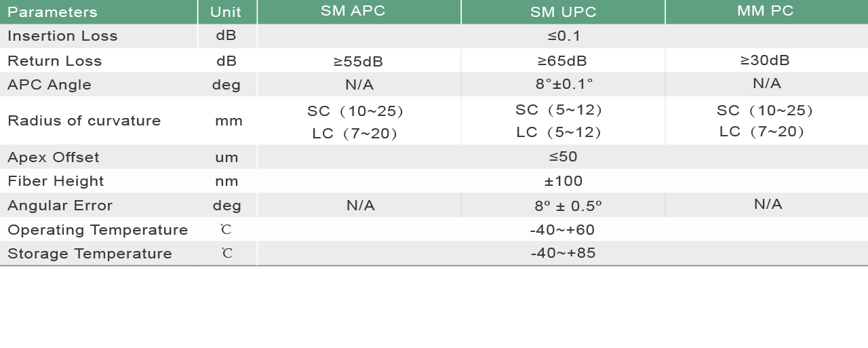Click SC (5~12) under SM UPC

tap(559, 110)
